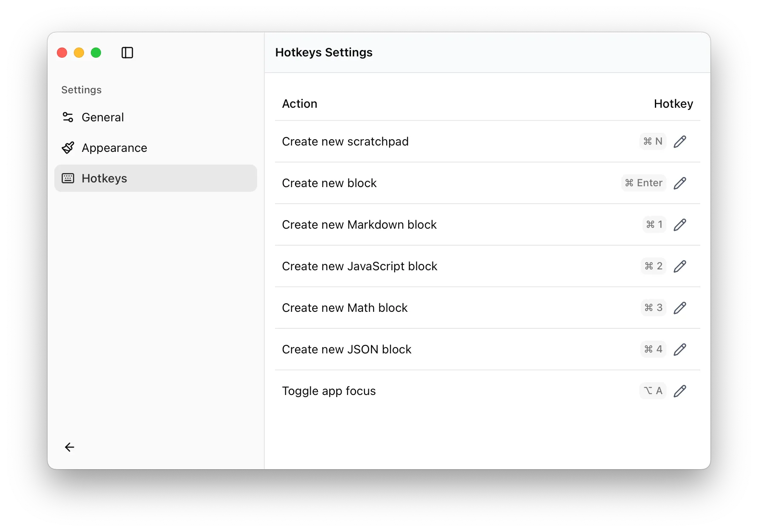Click the Hotkey column header
The image size is (758, 532).
coord(673,104)
